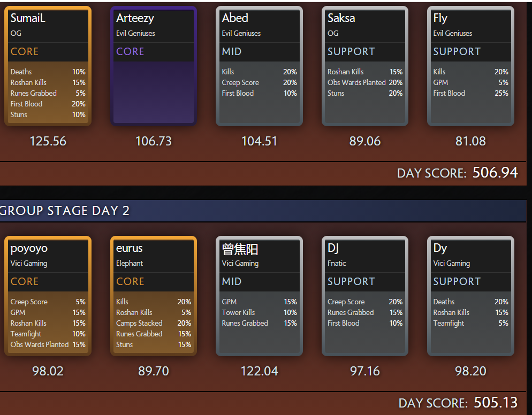Click Camps Stacked stat on eurus card
The height and width of the screenshot is (415, 532).
pos(139,323)
